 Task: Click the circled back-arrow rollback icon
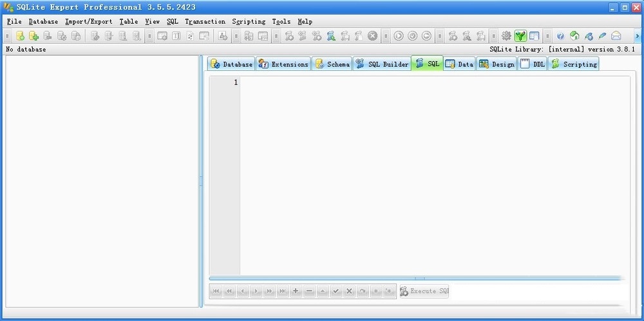coord(427,36)
